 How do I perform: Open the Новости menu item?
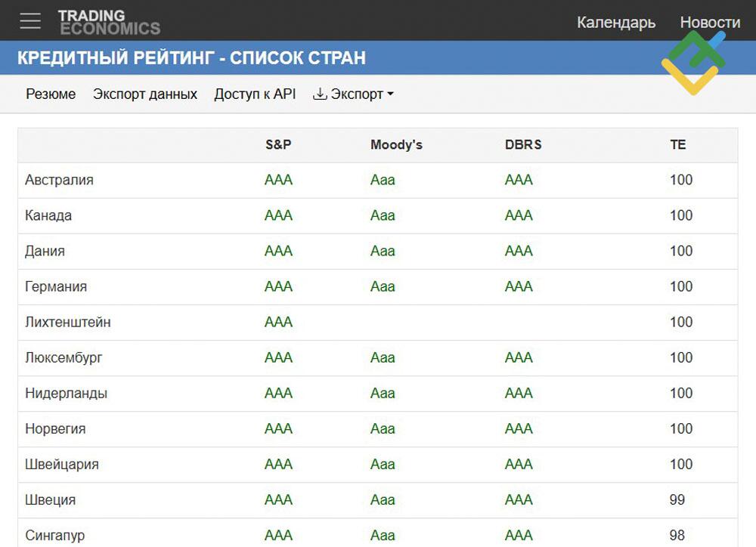point(710,22)
